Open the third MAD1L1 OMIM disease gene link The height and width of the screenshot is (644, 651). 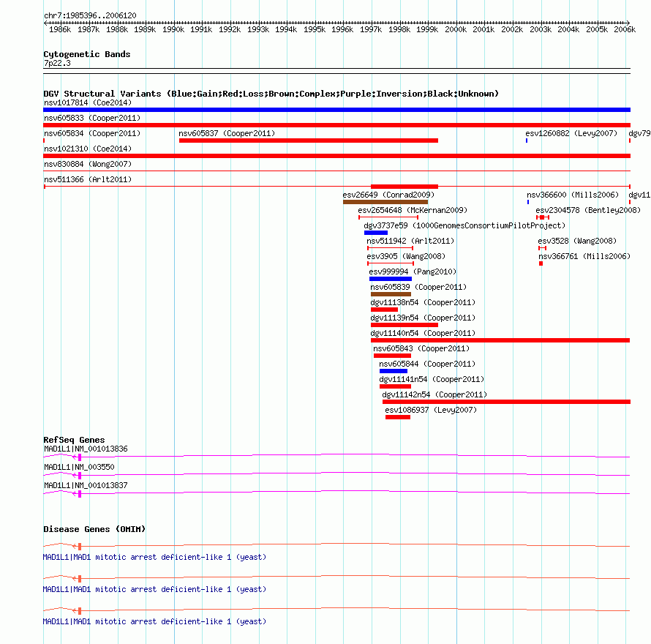[x=154, y=621]
